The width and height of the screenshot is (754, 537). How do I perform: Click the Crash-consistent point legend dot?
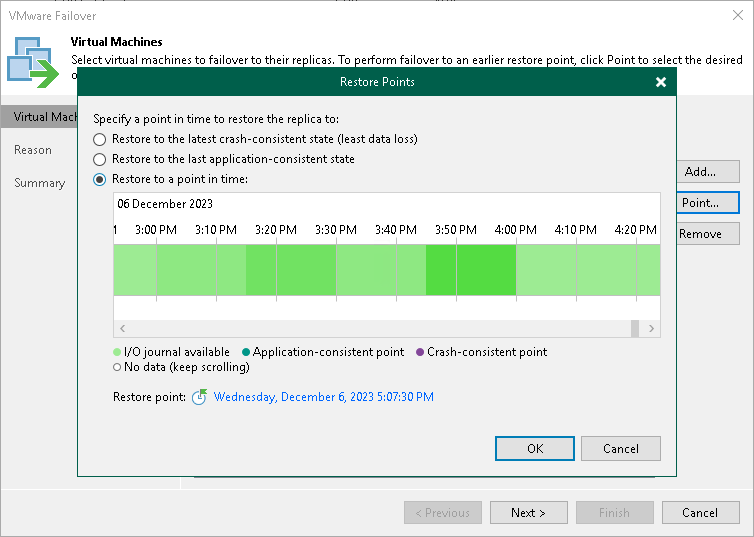(420, 352)
